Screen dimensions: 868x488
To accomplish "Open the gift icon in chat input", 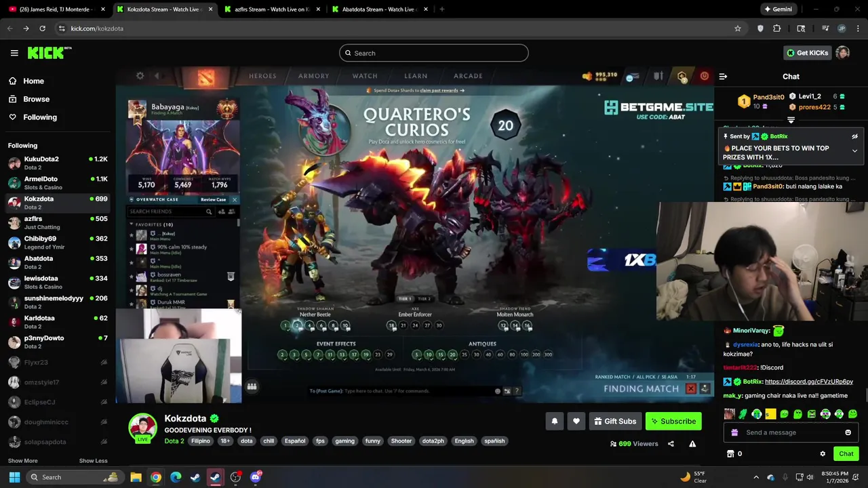I will (734, 432).
